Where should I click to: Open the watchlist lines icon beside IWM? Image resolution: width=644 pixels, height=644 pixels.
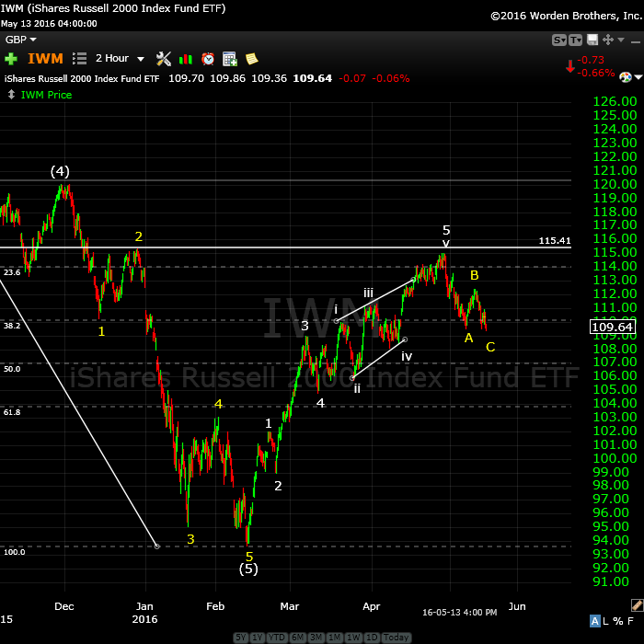tap(79, 59)
